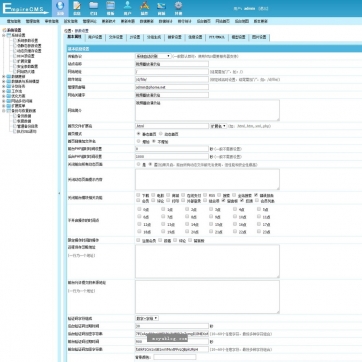Click the logout link beside admin

[263, 9]
